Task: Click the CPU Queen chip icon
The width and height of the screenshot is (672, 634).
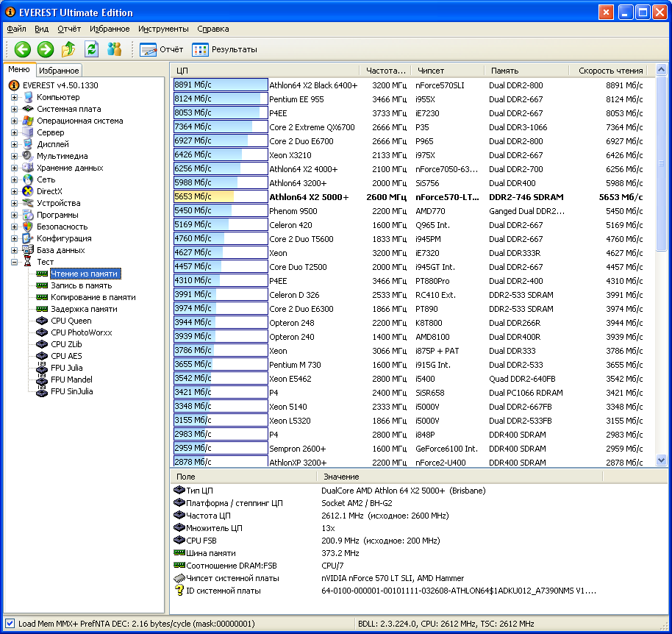Action: (42, 321)
